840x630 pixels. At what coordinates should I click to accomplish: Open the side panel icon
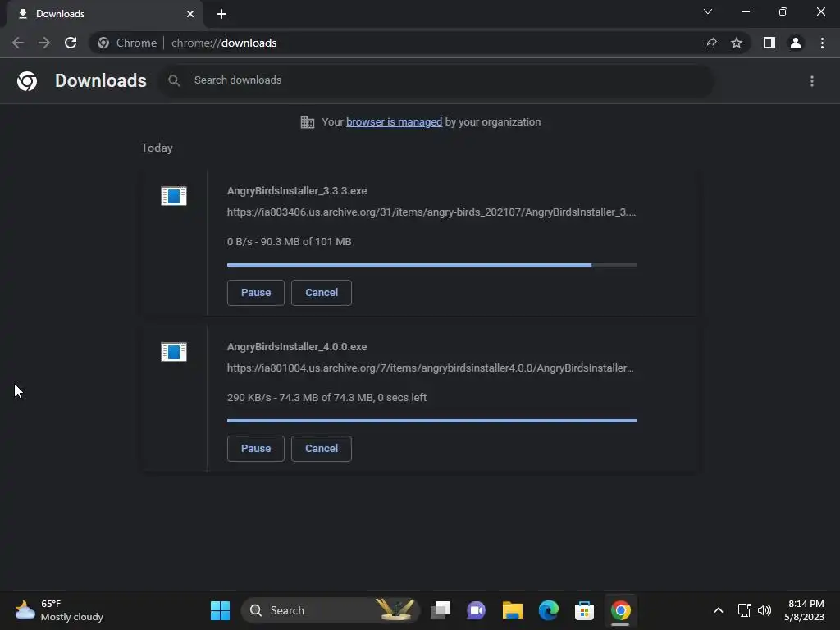(769, 43)
